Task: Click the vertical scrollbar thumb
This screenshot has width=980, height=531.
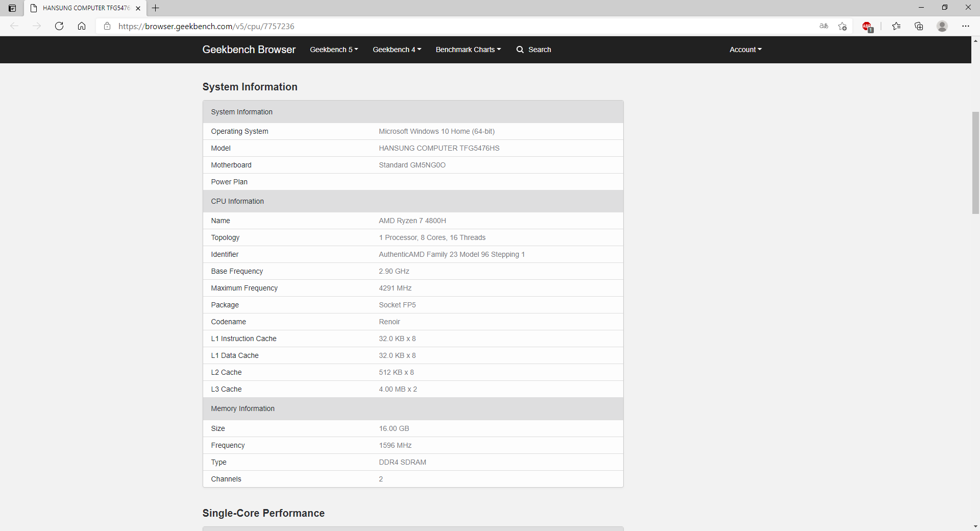Action: (x=975, y=162)
